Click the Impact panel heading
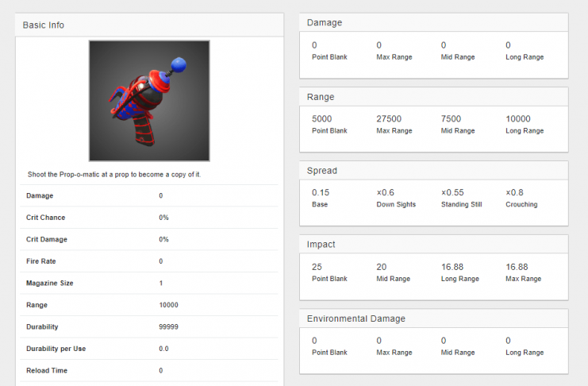588x386 pixels. click(x=321, y=245)
